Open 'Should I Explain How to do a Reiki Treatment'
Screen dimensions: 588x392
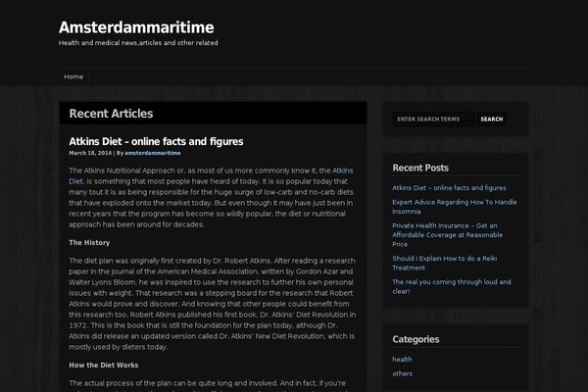[444, 263]
